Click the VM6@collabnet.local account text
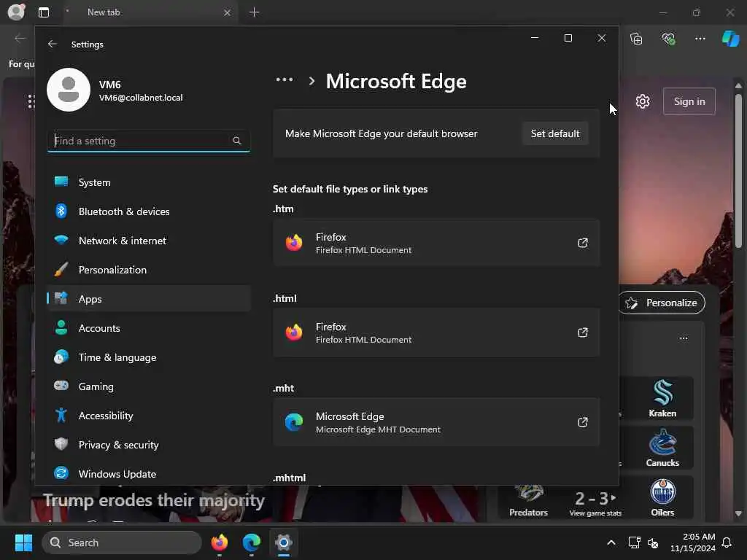 [x=141, y=98]
